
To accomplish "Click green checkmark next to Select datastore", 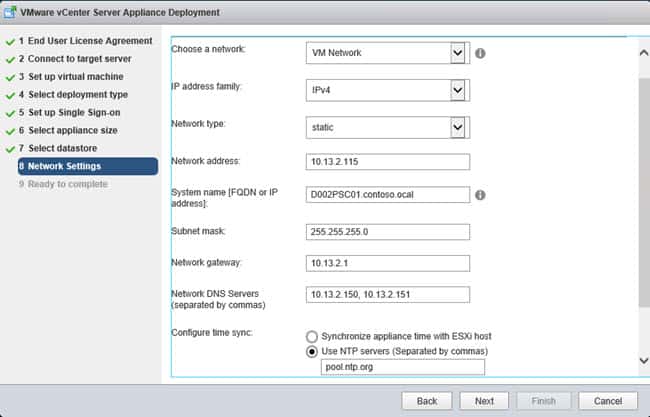I will (x=10, y=149).
